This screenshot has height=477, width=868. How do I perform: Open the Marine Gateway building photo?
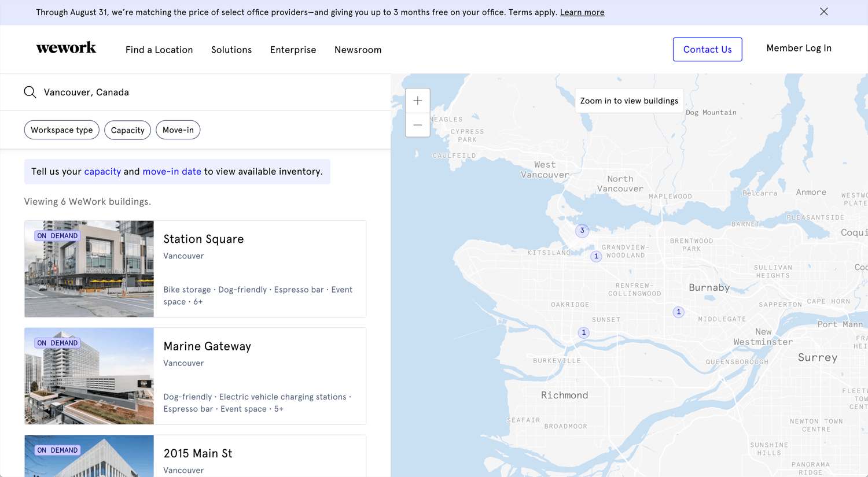pyautogui.click(x=89, y=376)
